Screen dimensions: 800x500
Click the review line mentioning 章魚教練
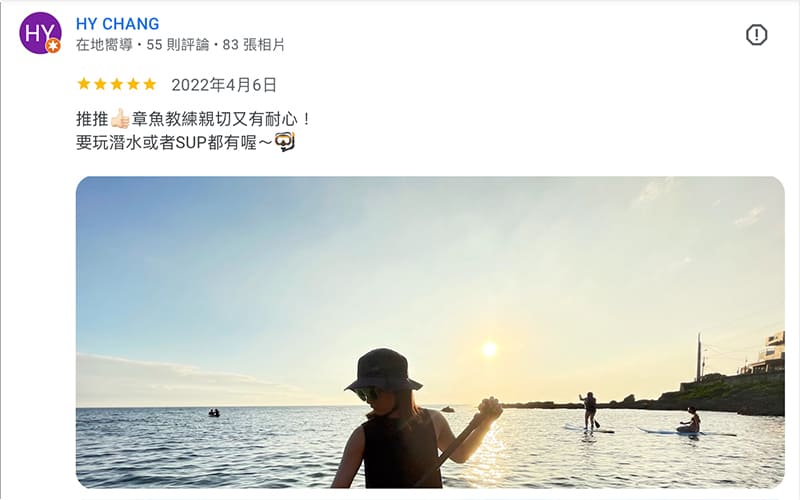coord(193,119)
